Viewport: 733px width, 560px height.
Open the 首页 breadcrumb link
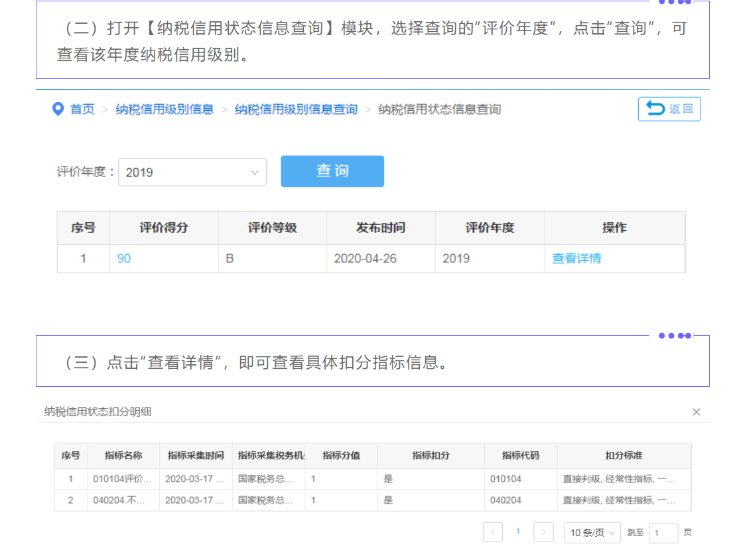click(82, 109)
